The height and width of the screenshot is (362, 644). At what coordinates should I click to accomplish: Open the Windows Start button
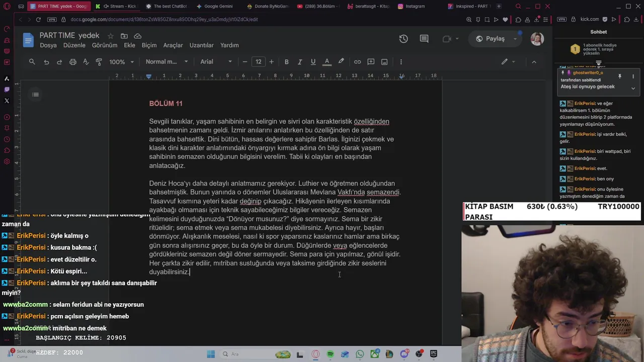click(x=211, y=354)
